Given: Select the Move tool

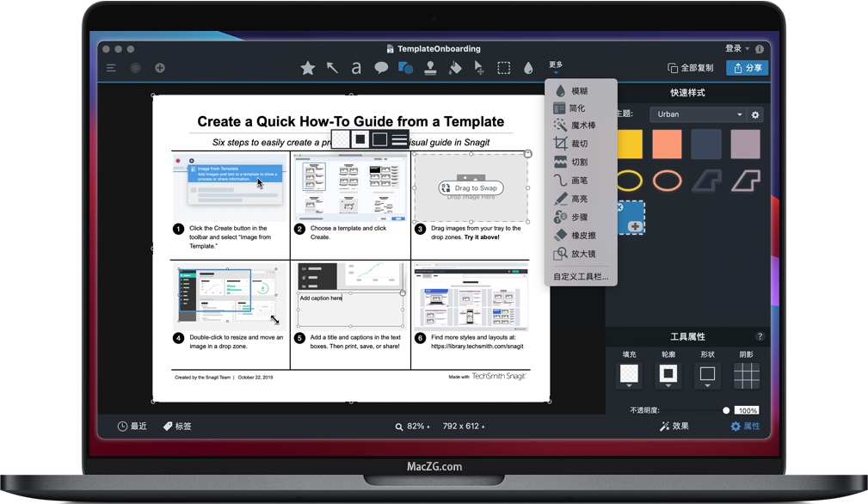Looking at the screenshot, I should tap(478, 67).
